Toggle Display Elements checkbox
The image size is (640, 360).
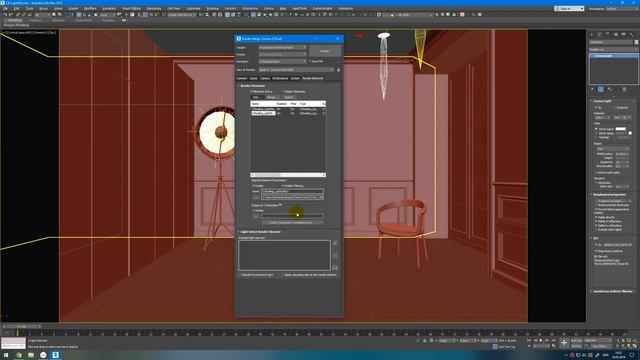point(282,91)
